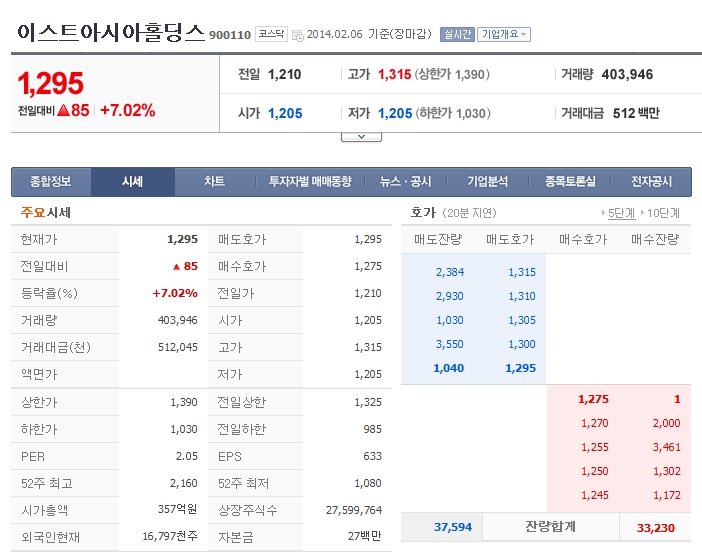Click the PER value 2.05
702x555 pixels.
[187, 456]
